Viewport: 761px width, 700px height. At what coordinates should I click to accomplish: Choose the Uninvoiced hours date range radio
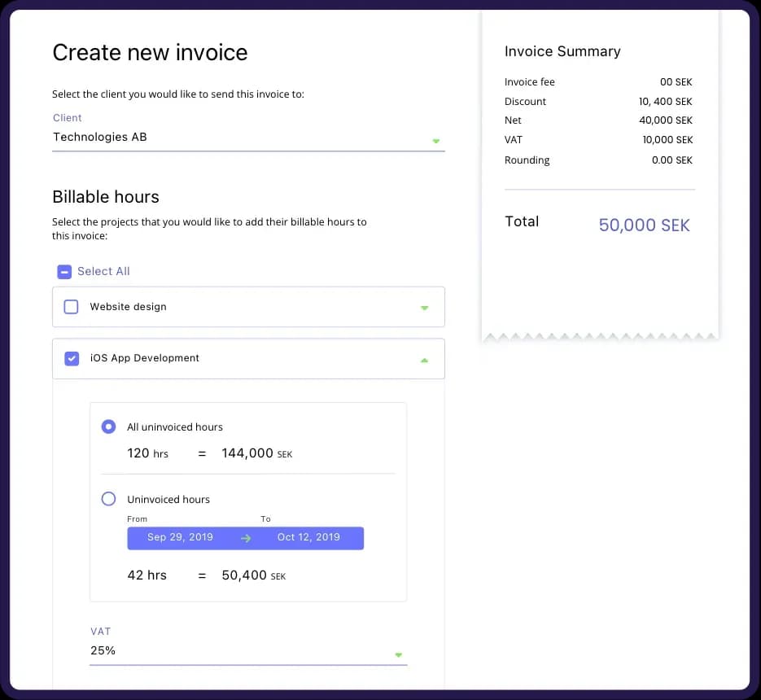tap(108, 499)
